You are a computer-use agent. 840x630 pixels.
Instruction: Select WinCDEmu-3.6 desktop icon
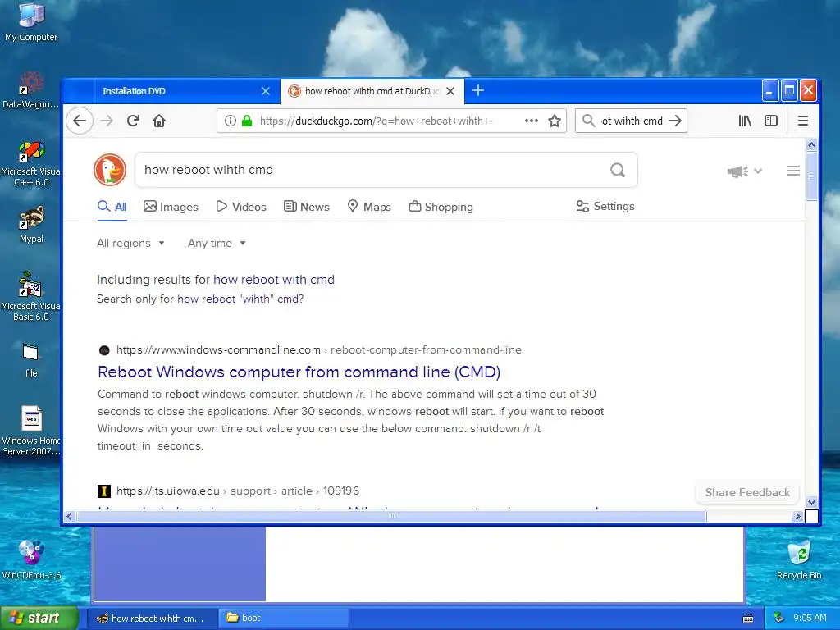(31, 559)
